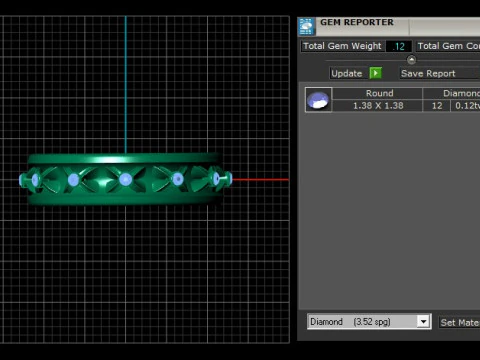Click the "Total Gem Co" label
Viewport: 480px width, 360px height.
pyautogui.click(x=448, y=46)
